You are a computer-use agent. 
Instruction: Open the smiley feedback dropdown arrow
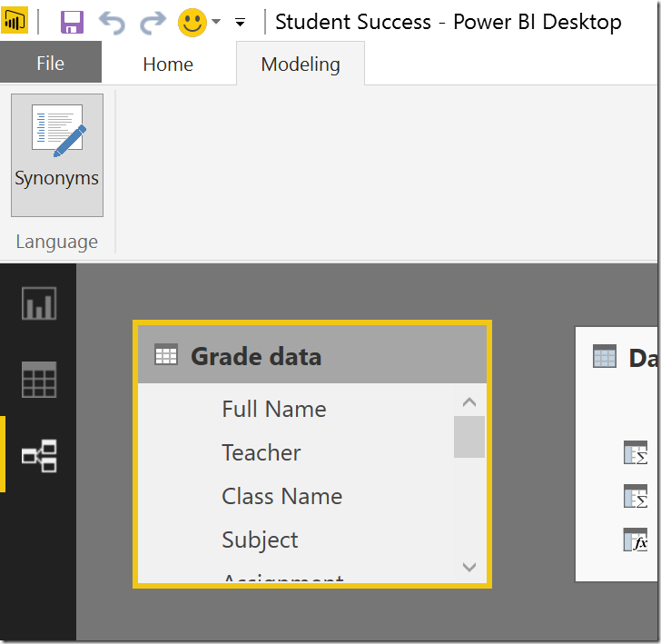216,22
